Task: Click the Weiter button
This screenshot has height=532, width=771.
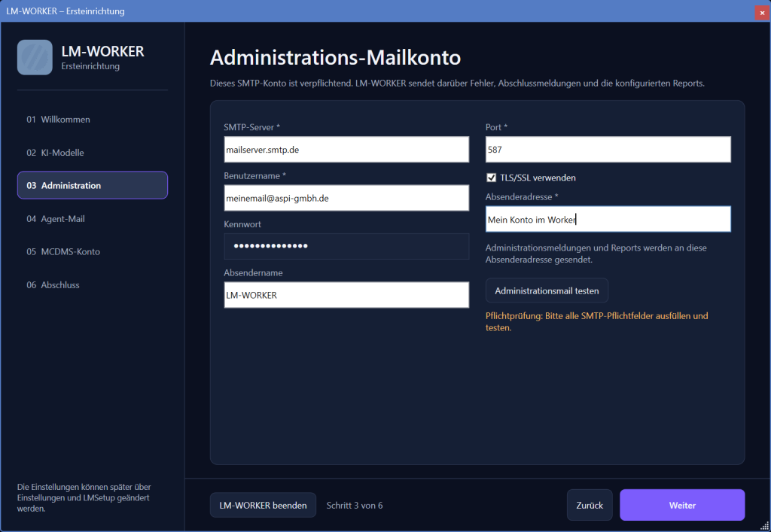Action: click(682, 505)
